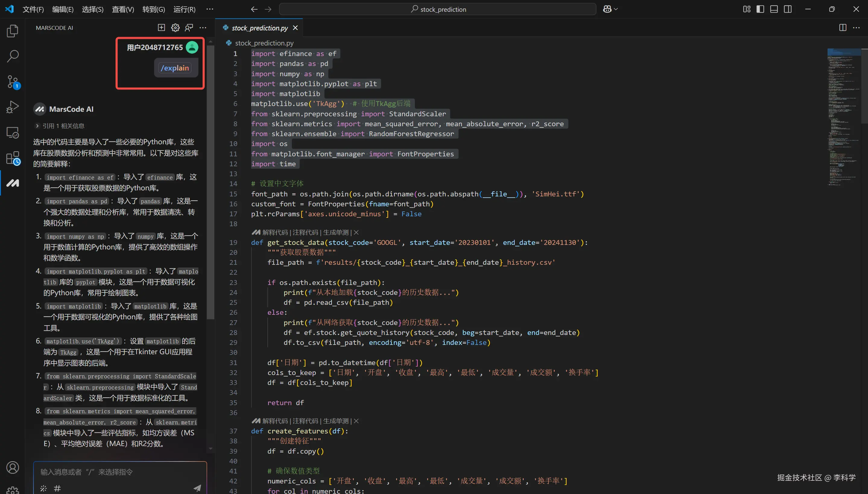Open the Source Control view showing 1 change
Viewport: 868px width, 494px height.
(13, 82)
